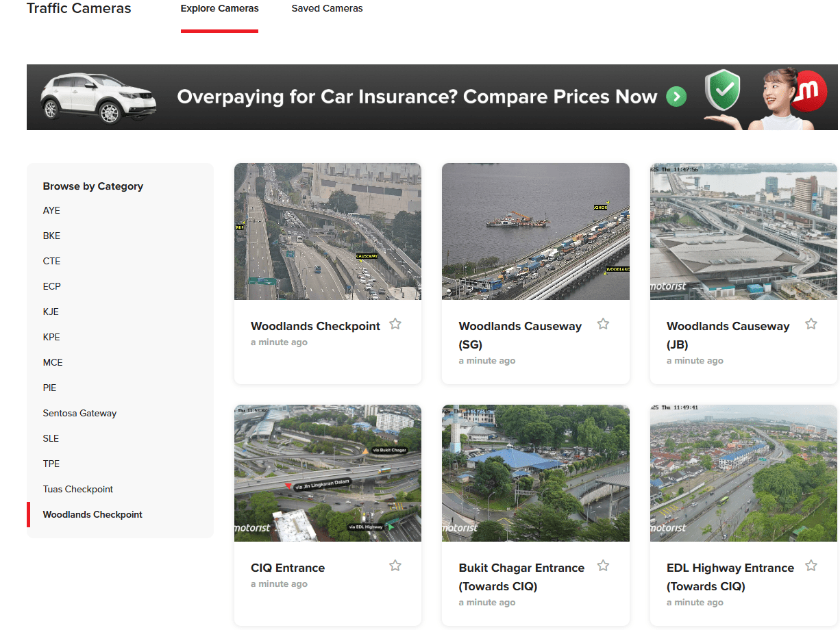Select the Explore Cameras tab
This screenshot has height=630, width=840.
coord(220,9)
